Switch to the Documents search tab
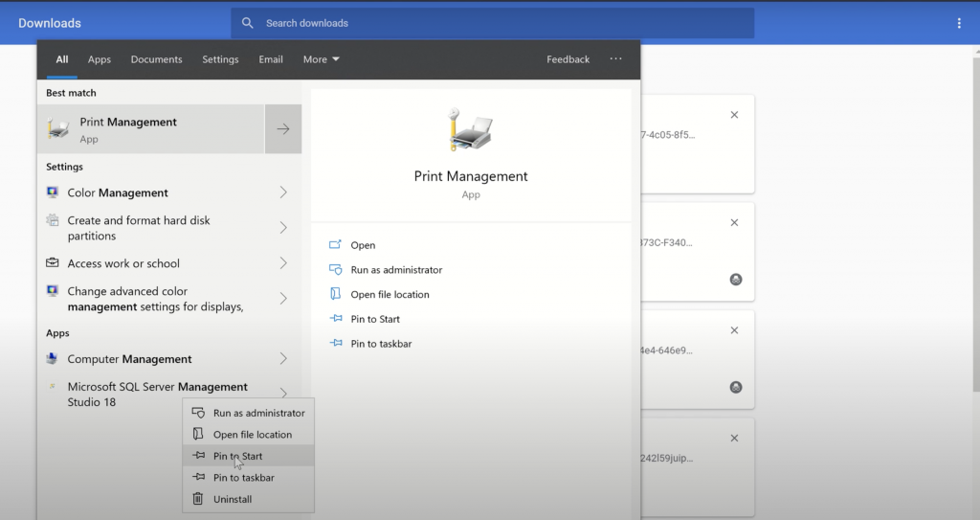 tap(156, 59)
